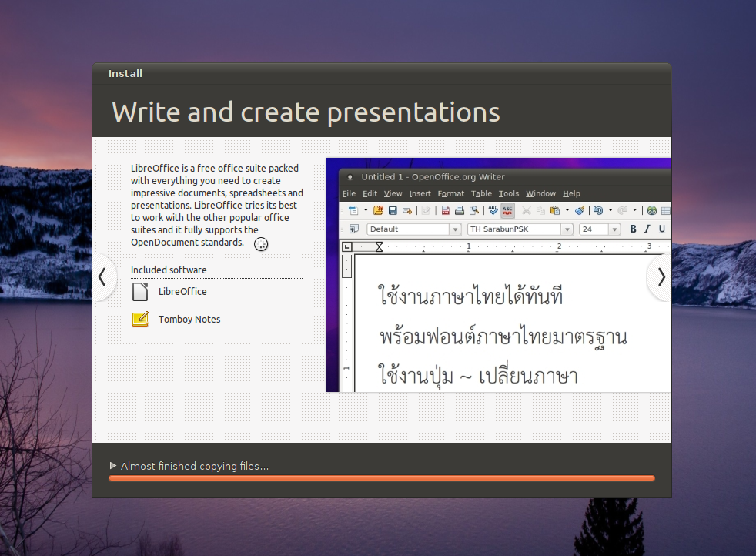The height and width of the screenshot is (556, 756).
Task: Click the Export as PDF icon
Action: coord(446,210)
